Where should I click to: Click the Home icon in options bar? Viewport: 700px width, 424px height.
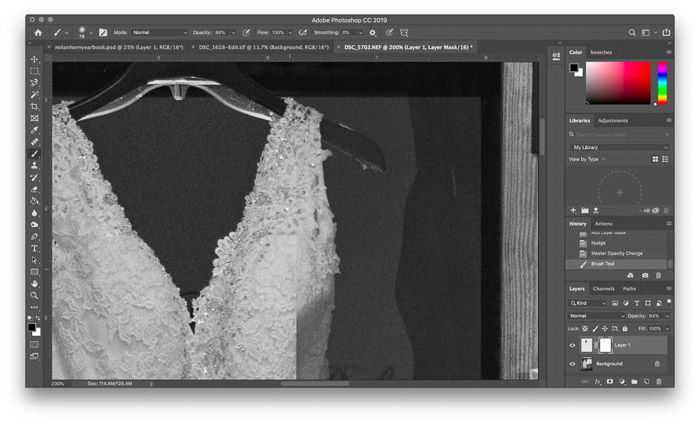pos(38,33)
